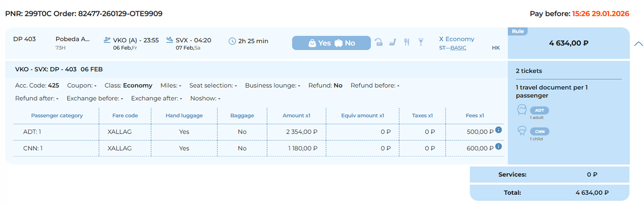Click the seat selection icon

click(x=392, y=42)
